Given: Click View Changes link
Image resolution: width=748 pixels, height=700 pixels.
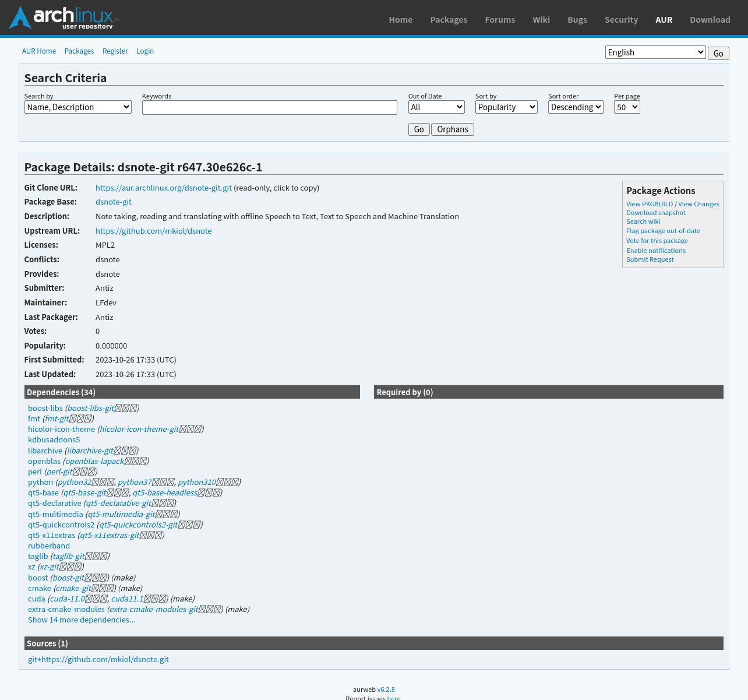Looking at the screenshot, I should (x=698, y=204).
